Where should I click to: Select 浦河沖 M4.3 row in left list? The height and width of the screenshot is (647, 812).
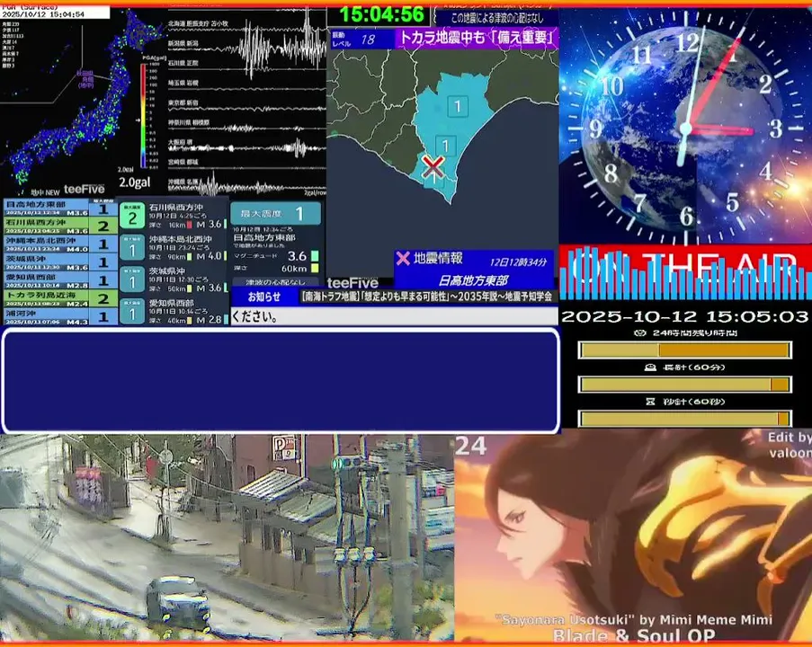pyautogui.click(x=60, y=316)
